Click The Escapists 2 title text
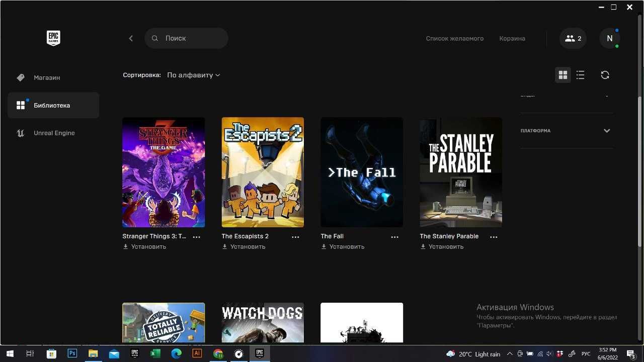 point(245,236)
